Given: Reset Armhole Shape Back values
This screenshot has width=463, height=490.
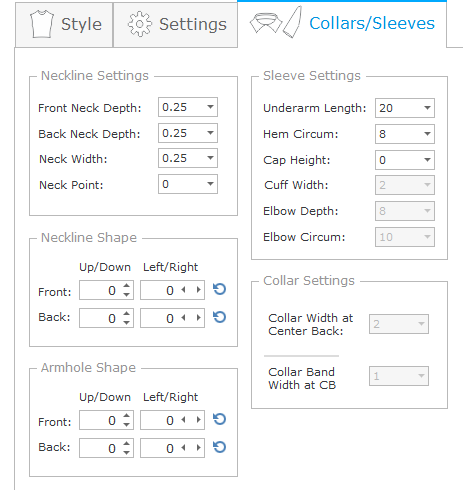Looking at the screenshot, I should (220, 447).
